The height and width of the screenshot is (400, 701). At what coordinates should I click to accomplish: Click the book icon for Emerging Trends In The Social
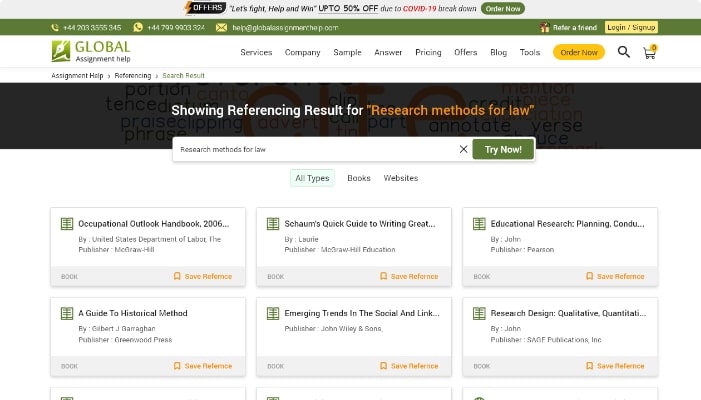273,313
